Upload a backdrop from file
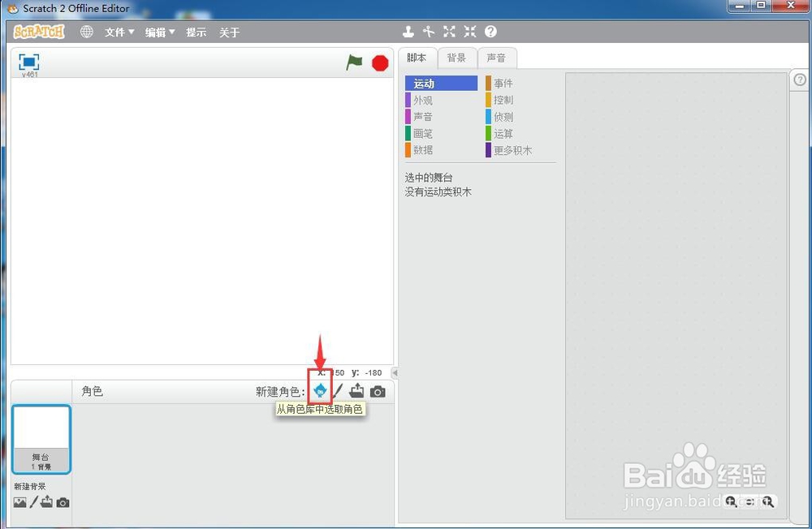812x529 pixels. pos(46,502)
